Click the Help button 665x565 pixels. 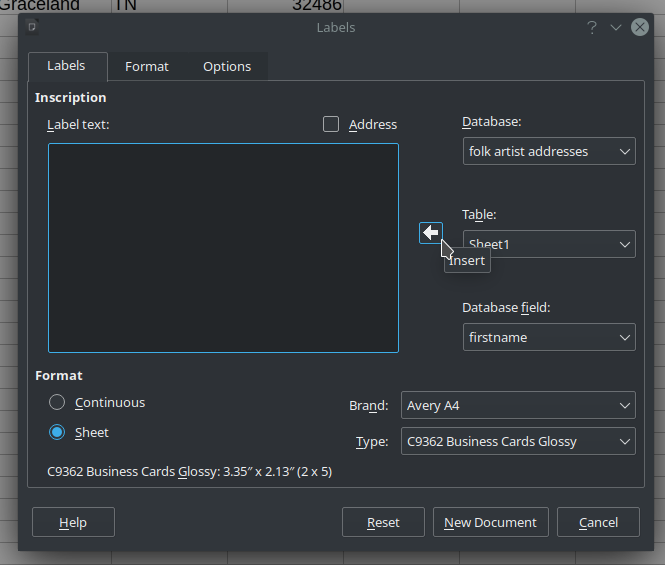[73, 522]
